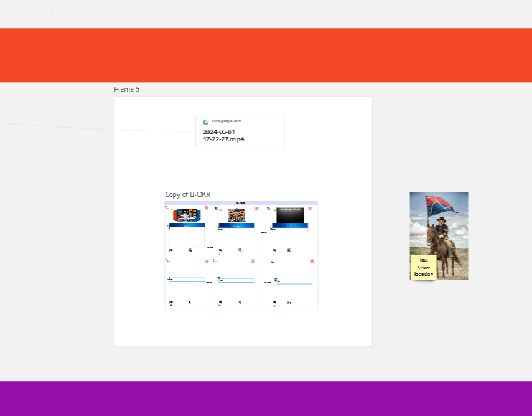Click the black stage-lights image in B-OKR
The width and height of the screenshot is (532, 416).
[x=290, y=215]
